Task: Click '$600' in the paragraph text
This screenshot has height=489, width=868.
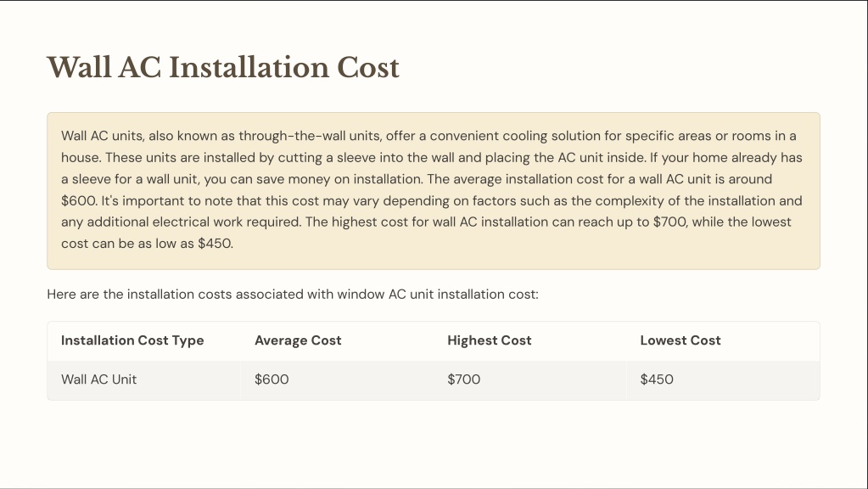Action: pyautogui.click(x=79, y=200)
